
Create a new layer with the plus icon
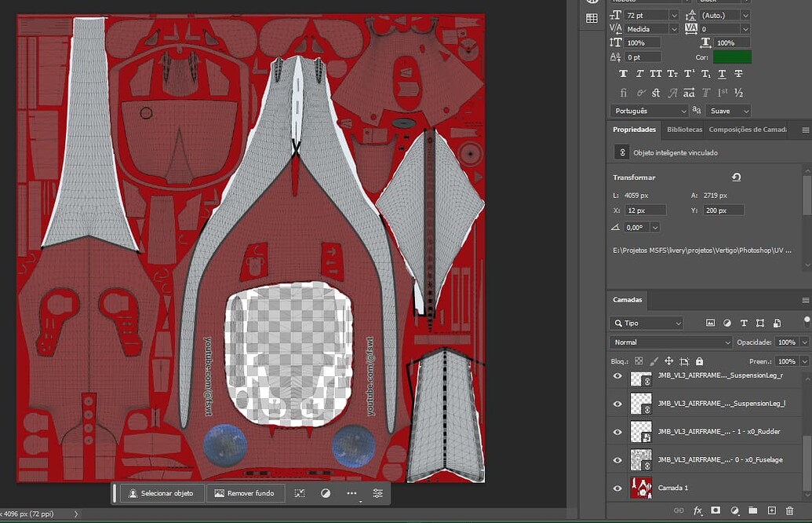click(771, 511)
